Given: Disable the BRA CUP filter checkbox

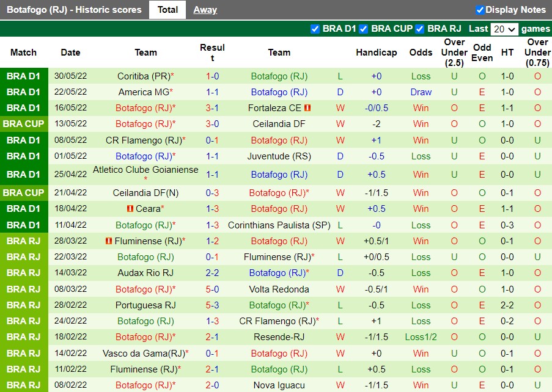Looking at the screenshot, I should 363,29.
